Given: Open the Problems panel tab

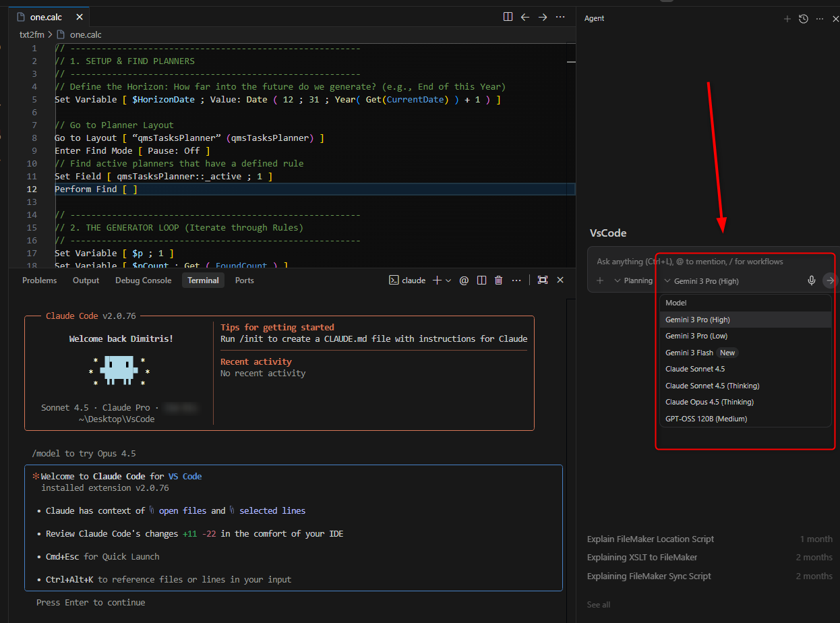Looking at the screenshot, I should pos(39,280).
